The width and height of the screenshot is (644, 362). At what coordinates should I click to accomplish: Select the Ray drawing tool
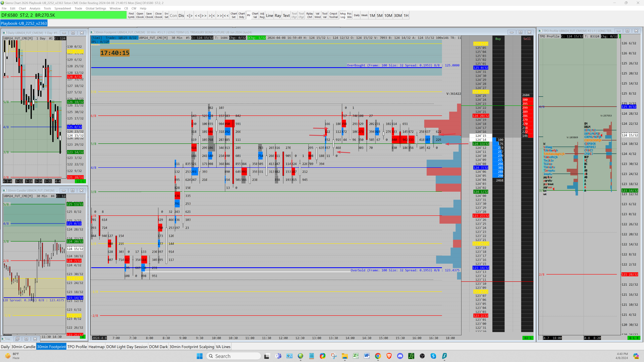tap(278, 15)
